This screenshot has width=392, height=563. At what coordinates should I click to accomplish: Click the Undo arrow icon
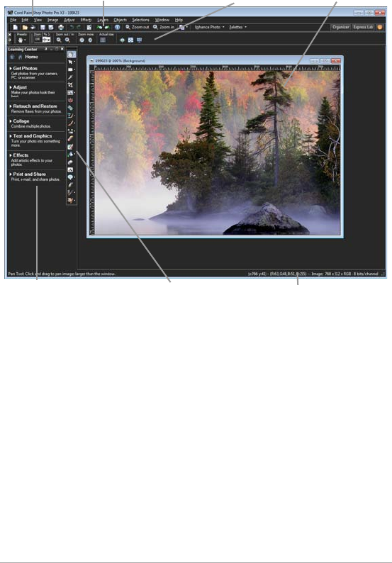click(72, 27)
